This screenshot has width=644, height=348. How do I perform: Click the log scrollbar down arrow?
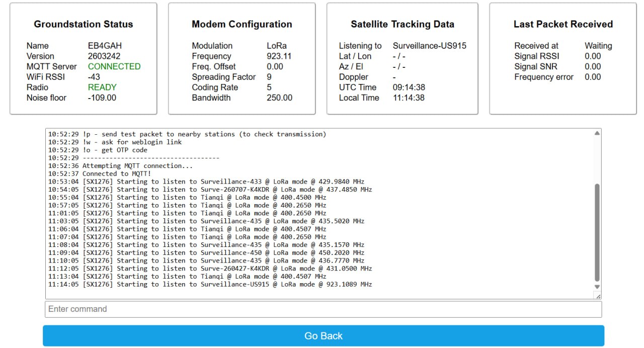(597, 287)
